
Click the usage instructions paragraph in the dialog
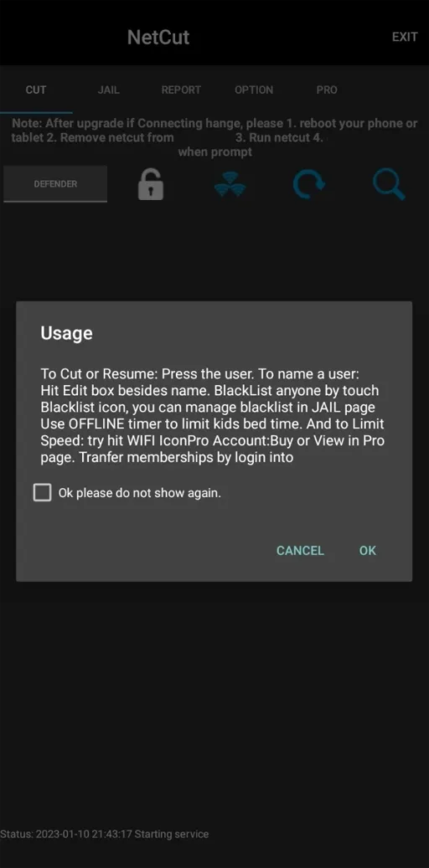click(213, 415)
